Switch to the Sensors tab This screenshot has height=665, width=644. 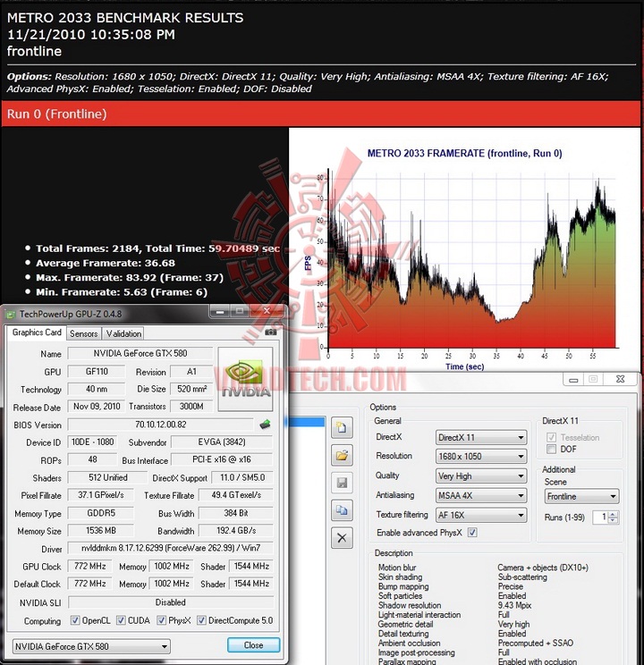(84, 333)
